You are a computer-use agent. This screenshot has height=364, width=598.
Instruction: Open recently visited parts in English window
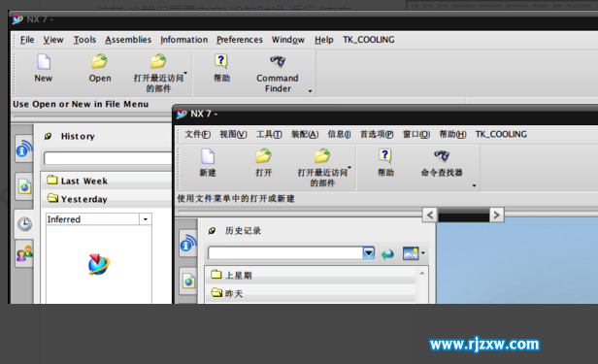tap(158, 62)
